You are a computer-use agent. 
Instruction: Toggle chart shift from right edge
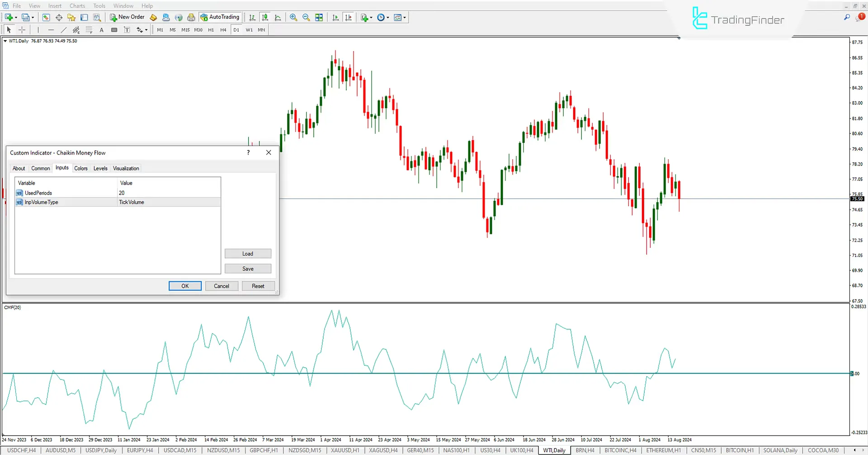349,17
